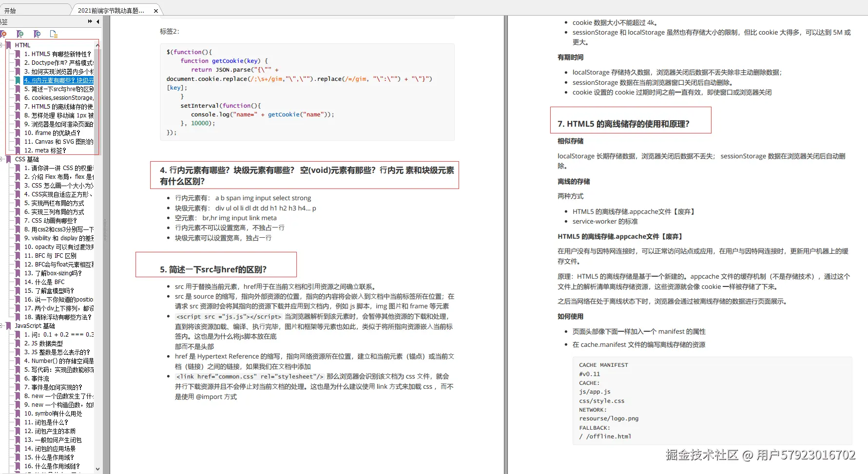This screenshot has height=474, width=868.
Task: Collapse the JavaScript 基础 bookmark group
Action: [2, 326]
